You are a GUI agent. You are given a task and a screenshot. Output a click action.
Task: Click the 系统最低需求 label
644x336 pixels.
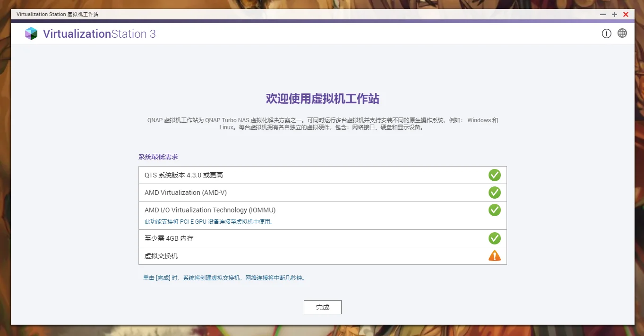[x=158, y=157]
